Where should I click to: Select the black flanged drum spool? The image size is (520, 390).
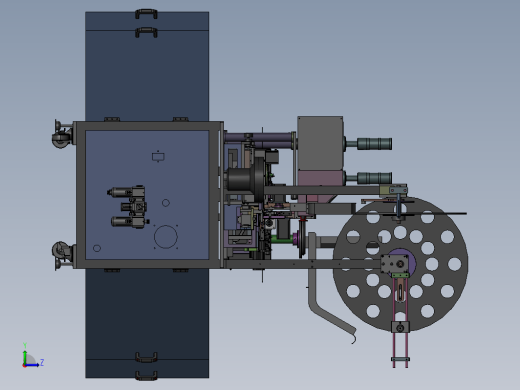click(x=246, y=179)
